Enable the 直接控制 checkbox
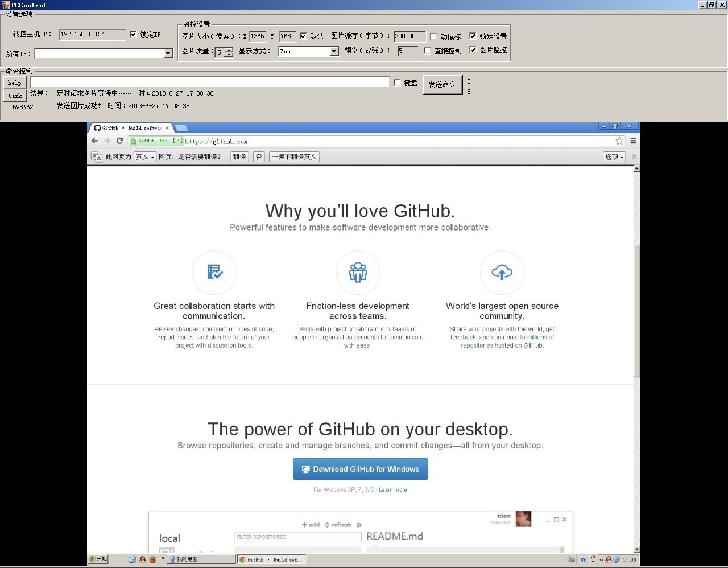This screenshot has width=728, height=568. [x=427, y=51]
